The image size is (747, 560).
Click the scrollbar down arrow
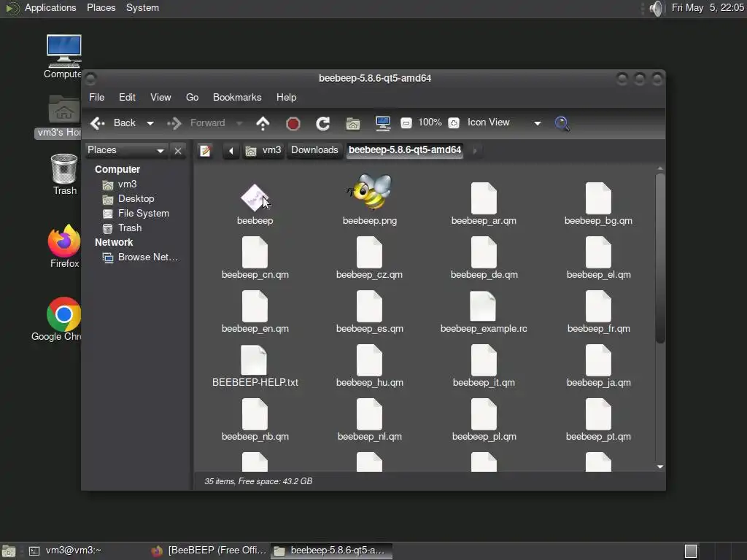click(659, 467)
